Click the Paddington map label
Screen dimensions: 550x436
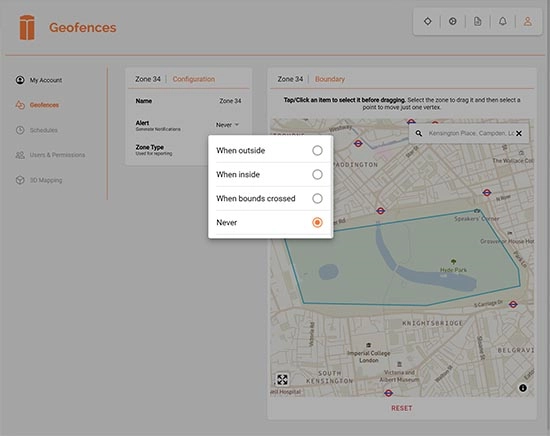coord(355,165)
